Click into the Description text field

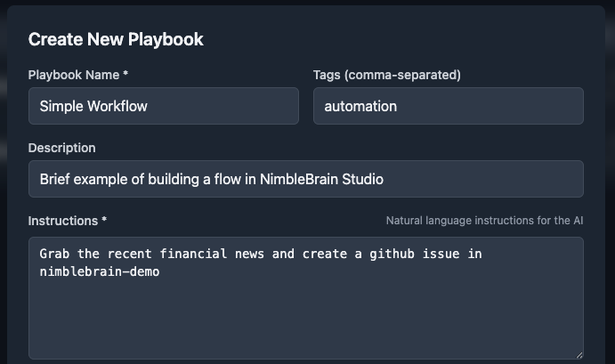click(305, 179)
